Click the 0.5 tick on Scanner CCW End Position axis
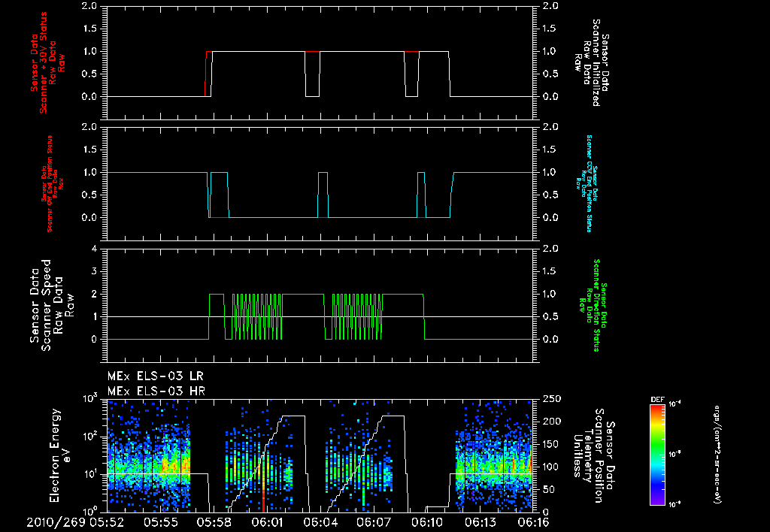 pyautogui.click(x=550, y=195)
